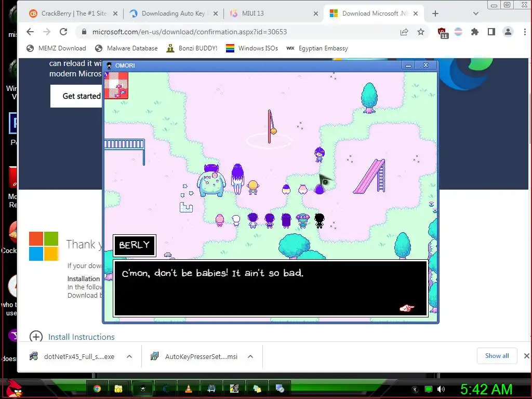This screenshot has width=532, height=399.
Task: Open Windows ISOs bookmark
Action: click(x=252, y=48)
